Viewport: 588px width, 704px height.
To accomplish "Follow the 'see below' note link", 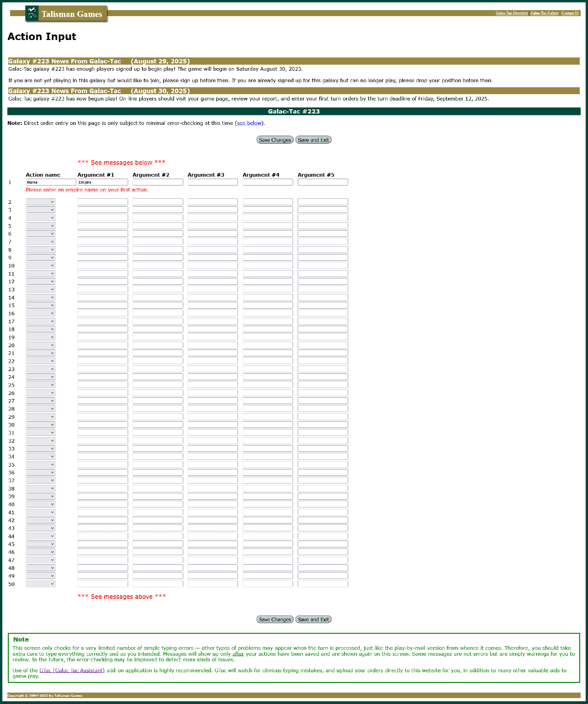I will (x=249, y=123).
